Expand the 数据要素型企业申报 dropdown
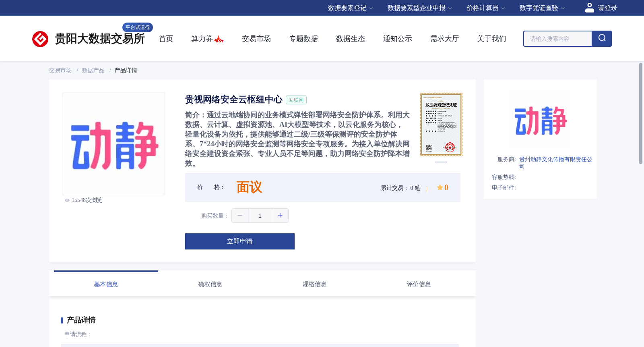The width and height of the screenshot is (644, 347). [x=420, y=8]
